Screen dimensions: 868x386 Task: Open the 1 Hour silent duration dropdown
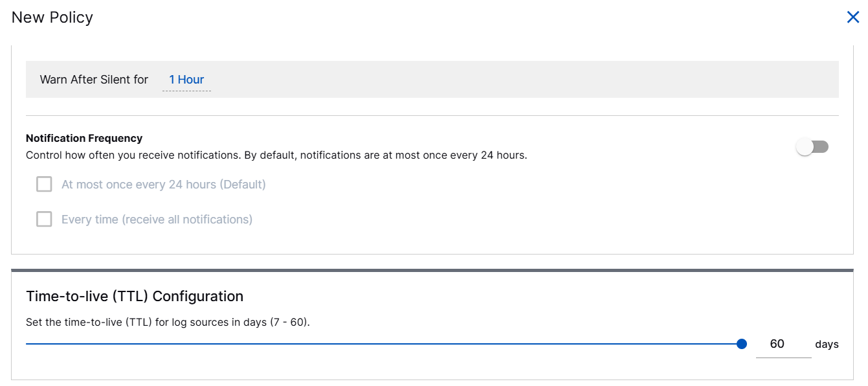pos(186,80)
